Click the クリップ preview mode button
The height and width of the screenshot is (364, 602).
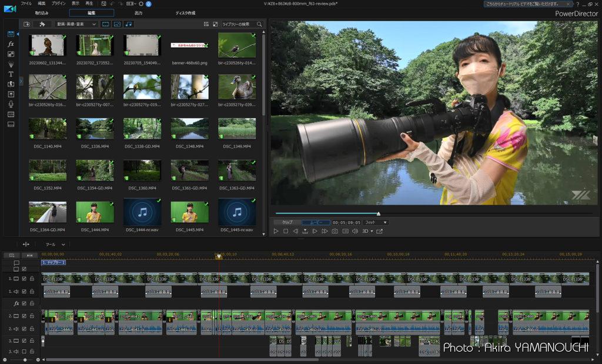(x=287, y=222)
